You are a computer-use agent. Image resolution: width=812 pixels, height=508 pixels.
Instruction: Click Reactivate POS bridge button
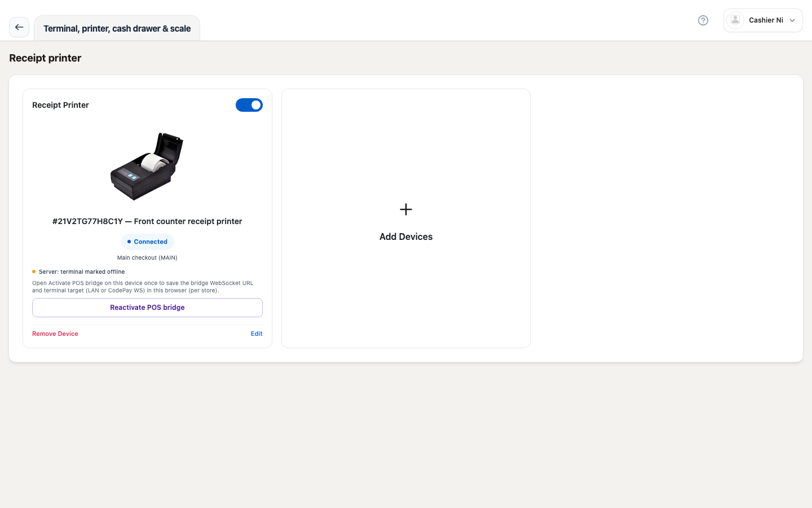(147, 308)
